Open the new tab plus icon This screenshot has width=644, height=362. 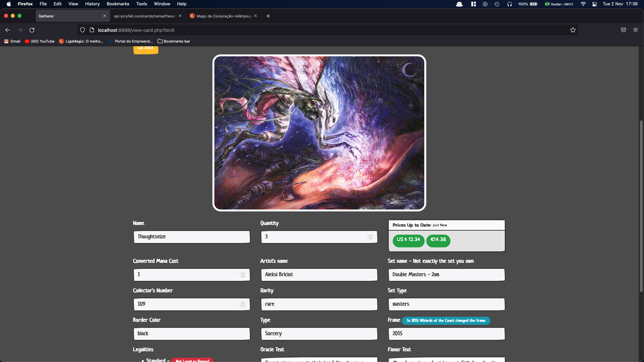click(x=268, y=16)
